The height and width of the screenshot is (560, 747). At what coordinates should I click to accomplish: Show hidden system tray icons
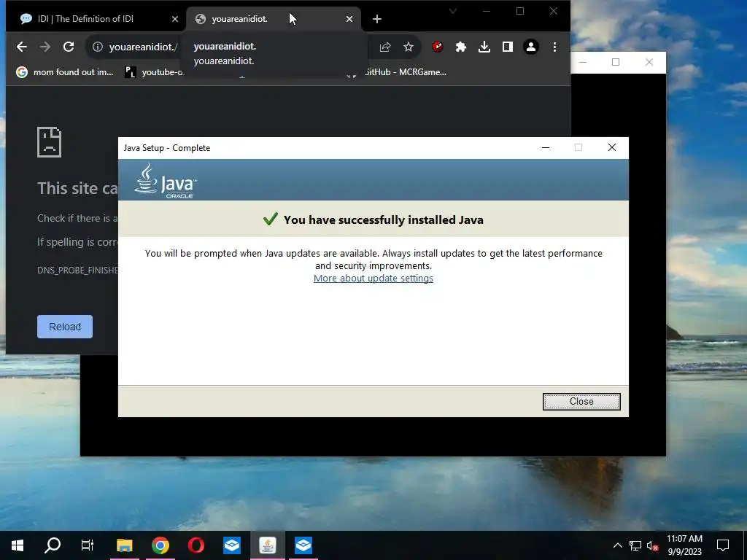pos(617,545)
